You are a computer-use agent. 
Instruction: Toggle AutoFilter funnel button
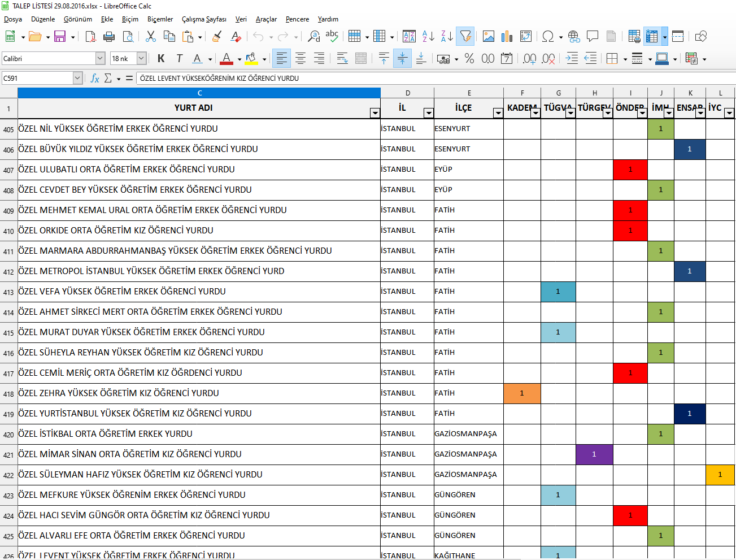pos(465,37)
